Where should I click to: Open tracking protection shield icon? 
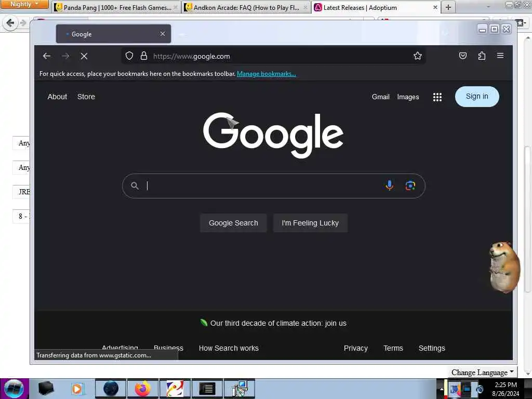point(129,56)
